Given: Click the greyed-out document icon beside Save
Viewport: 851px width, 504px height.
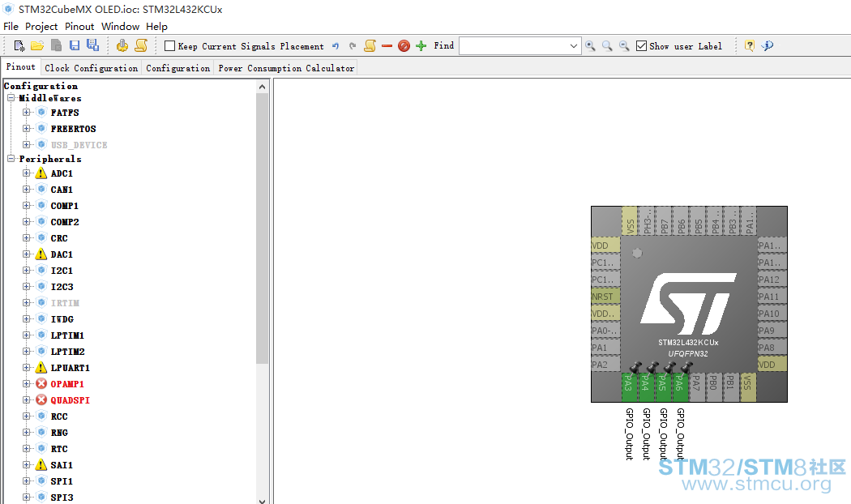Looking at the screenshot, I should coord(56,45).
